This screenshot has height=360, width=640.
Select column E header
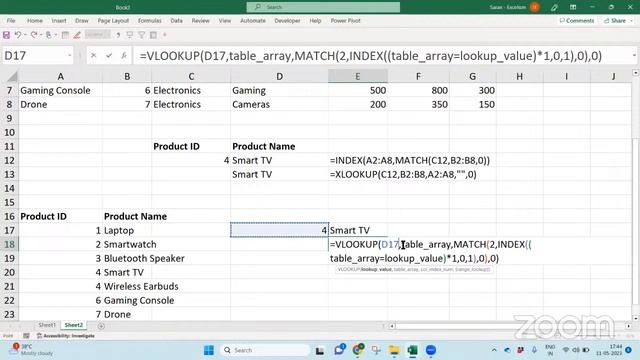point(358,76)
